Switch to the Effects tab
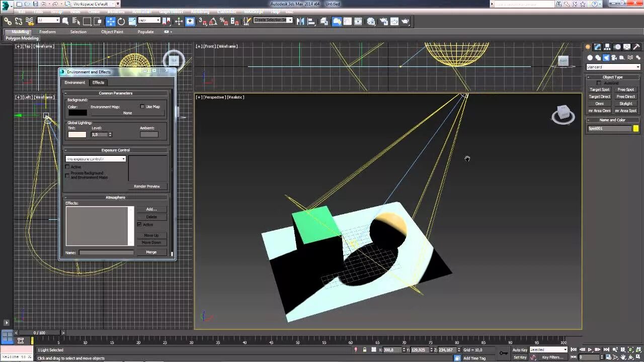The height and width of the screenshot is (362, 644). coord(98,82)
